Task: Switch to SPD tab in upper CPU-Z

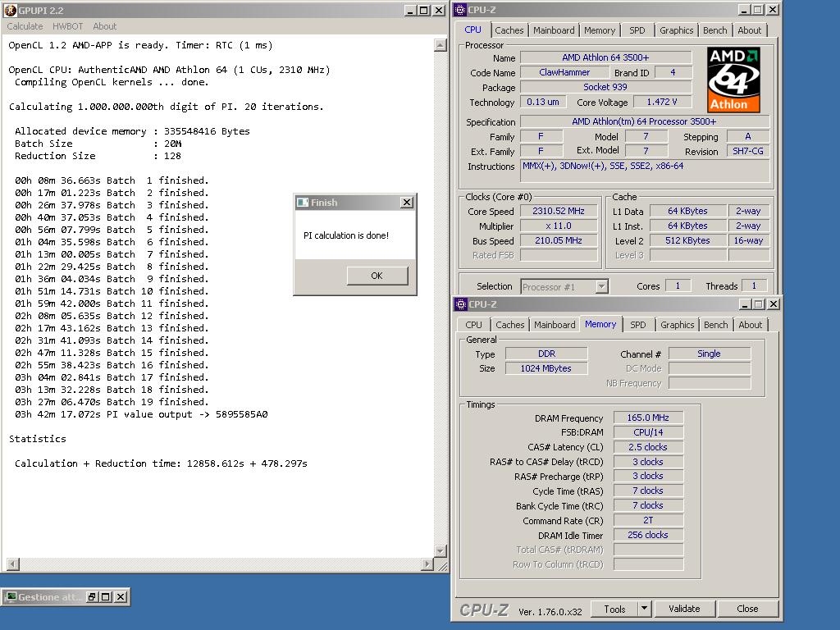Action: pos(637,30)
